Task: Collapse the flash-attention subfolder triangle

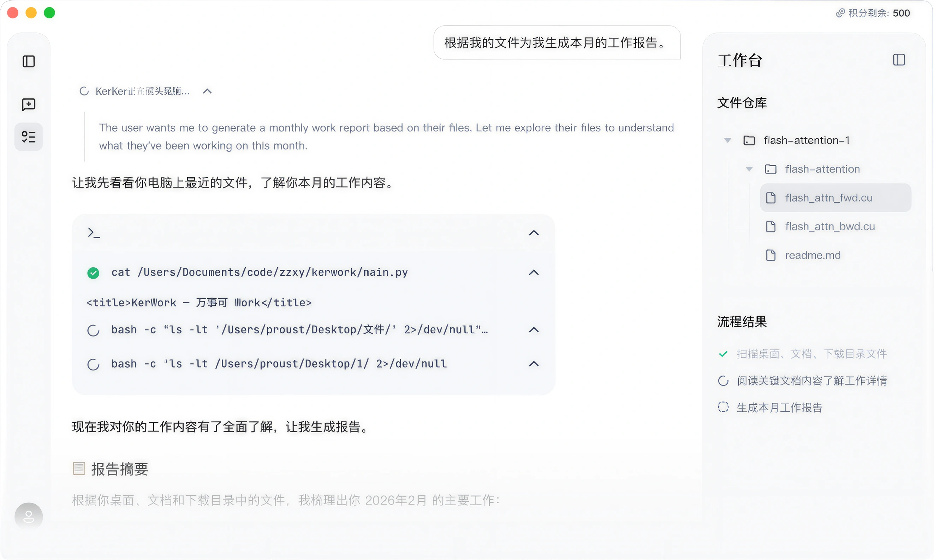Action: [x=749, y=169]
